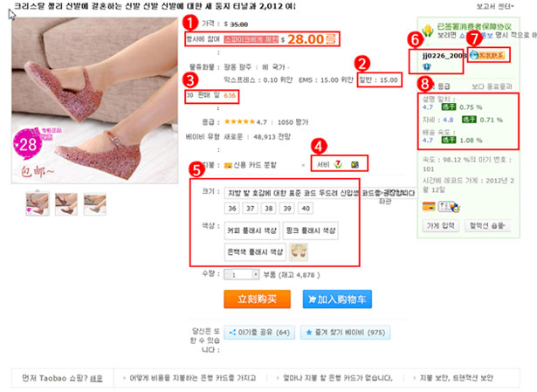Open the first shoe thumbnail
This screenshot has width=537, height=392.
[x=38, y=204]
